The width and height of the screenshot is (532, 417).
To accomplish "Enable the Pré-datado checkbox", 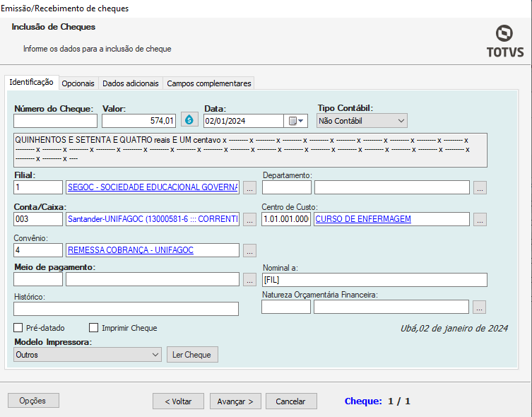I will pos(18,328).
